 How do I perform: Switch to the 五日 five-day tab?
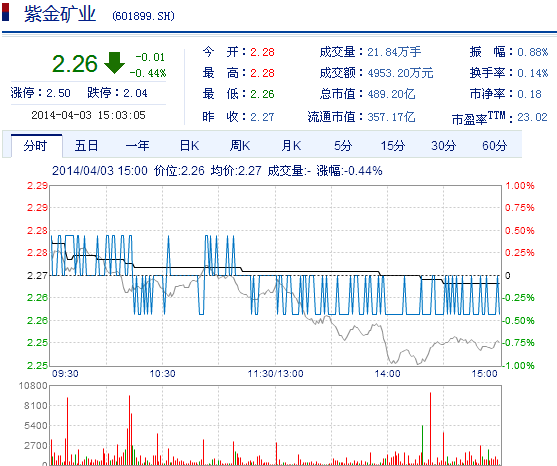[x=86, y=146]
